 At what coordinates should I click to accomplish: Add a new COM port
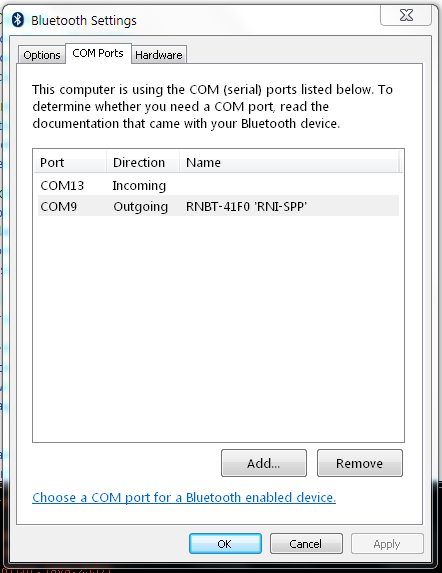pos(264,463)
